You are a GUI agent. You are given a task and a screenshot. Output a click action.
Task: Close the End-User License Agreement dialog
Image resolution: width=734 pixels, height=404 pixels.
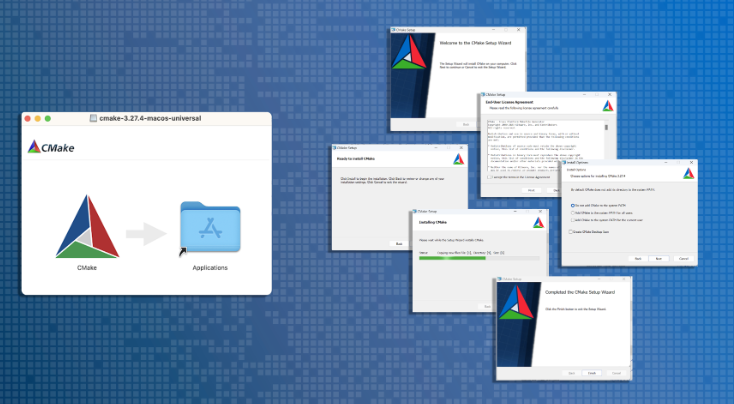click(609, 95)
